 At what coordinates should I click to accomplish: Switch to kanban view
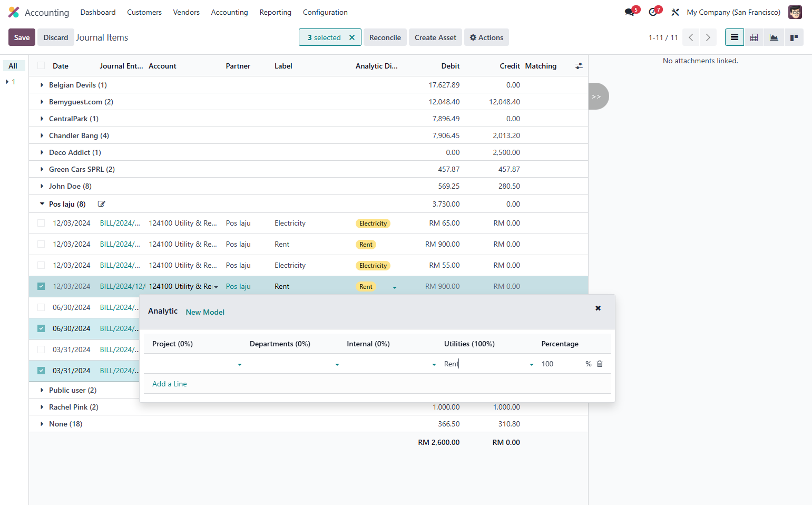[x=794, y=37]
